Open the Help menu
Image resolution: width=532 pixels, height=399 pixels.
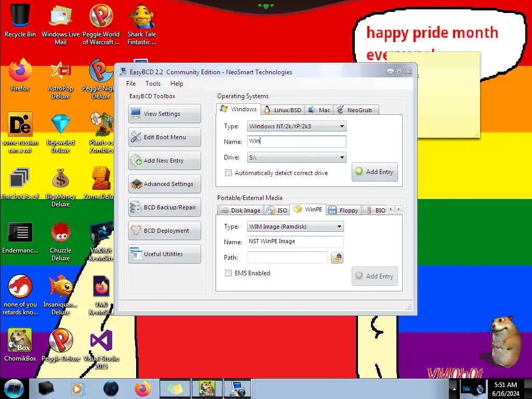coord(177,84)
